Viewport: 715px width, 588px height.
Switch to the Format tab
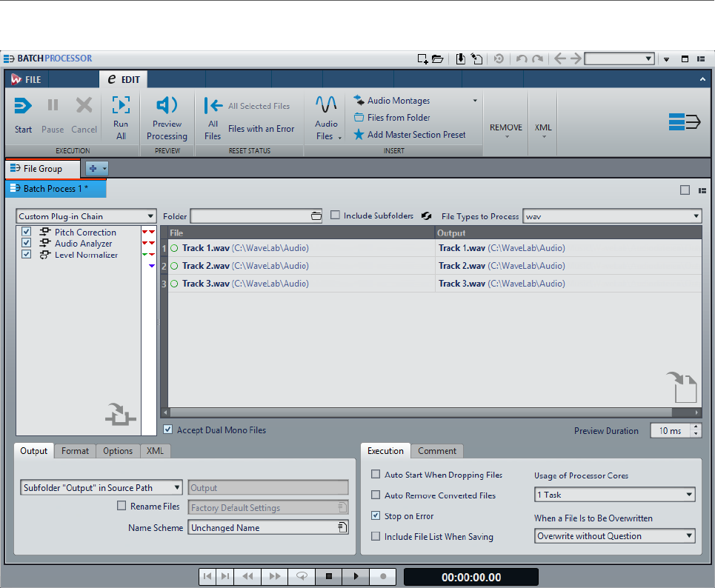click(x=76, y=451)
